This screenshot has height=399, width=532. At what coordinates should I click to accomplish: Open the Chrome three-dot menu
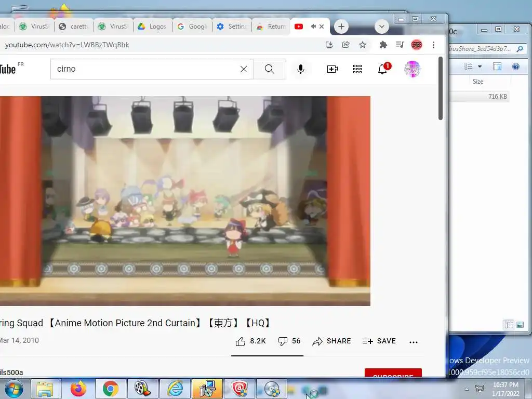click(433, 45)
